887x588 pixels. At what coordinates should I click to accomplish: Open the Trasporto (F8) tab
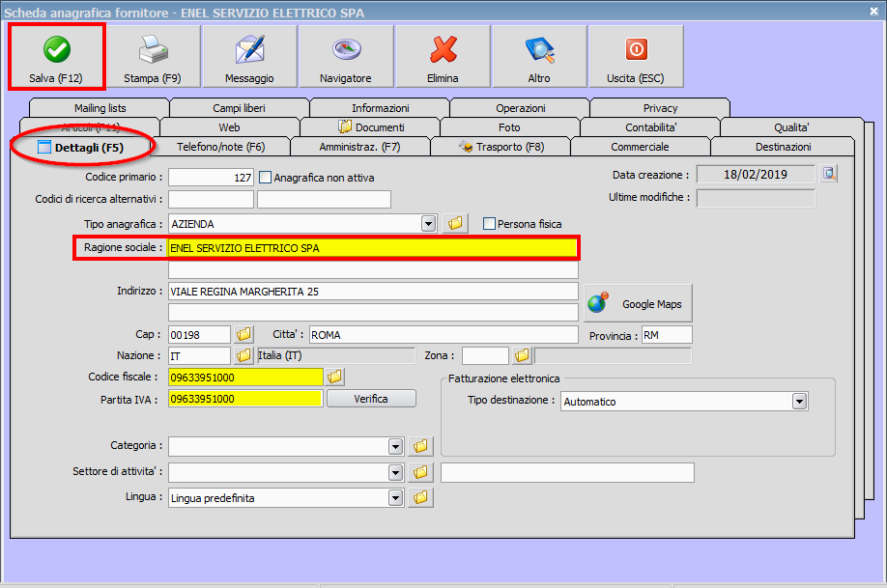[501, 147]
